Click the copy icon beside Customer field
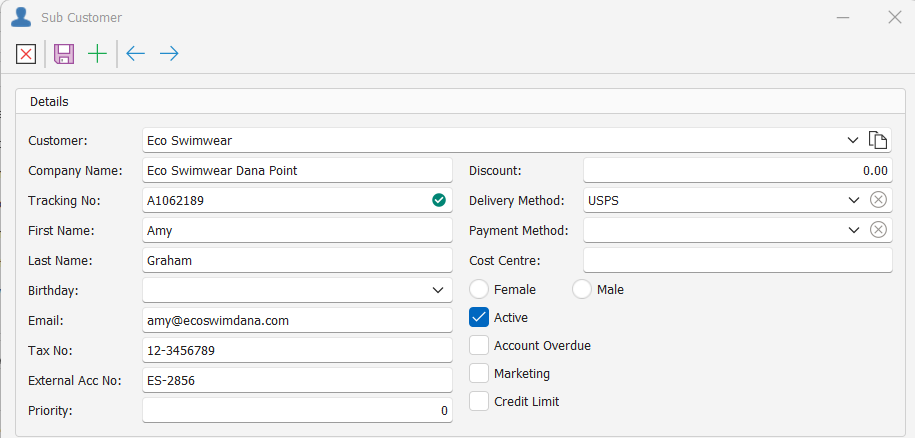Viewport: 915px width, 438px height. (x=878, y=141)
